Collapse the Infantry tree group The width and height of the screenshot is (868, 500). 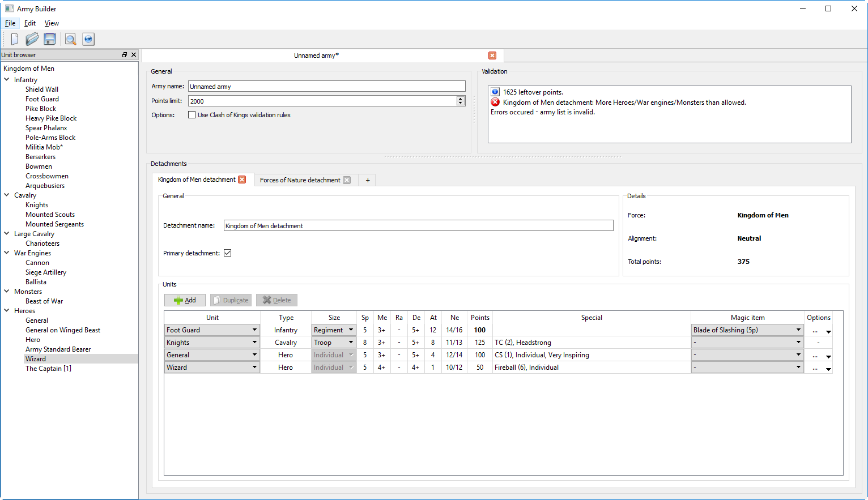7,80
